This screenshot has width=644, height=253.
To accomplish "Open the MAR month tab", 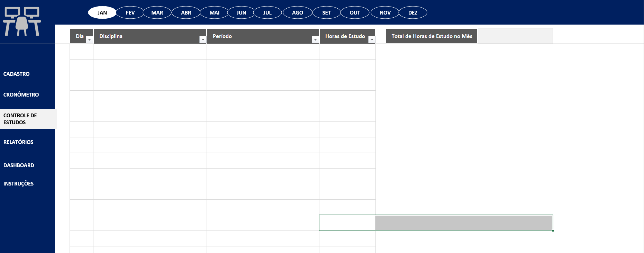I will 157,12.
